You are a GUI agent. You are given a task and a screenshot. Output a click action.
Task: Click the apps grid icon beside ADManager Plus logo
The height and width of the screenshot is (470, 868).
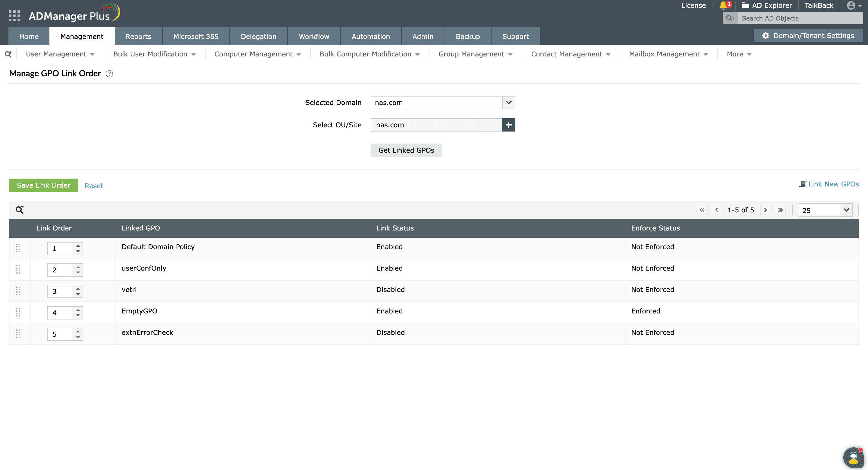coord(14,15)
